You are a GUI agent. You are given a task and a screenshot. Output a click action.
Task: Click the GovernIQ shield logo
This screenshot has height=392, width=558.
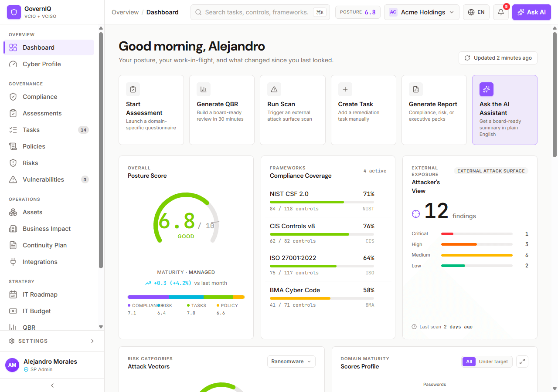tap(14, 12)
